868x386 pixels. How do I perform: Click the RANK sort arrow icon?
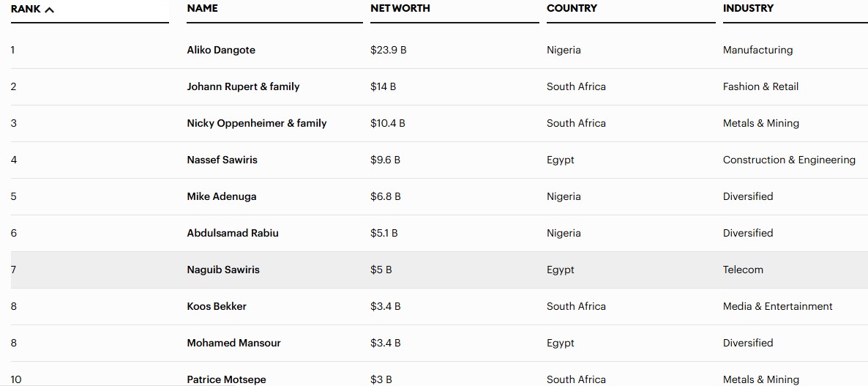(x=50, y=10)
